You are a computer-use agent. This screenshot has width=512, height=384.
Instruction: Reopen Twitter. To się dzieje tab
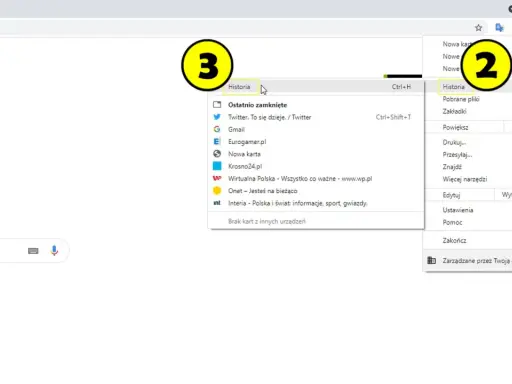point(316,117)
